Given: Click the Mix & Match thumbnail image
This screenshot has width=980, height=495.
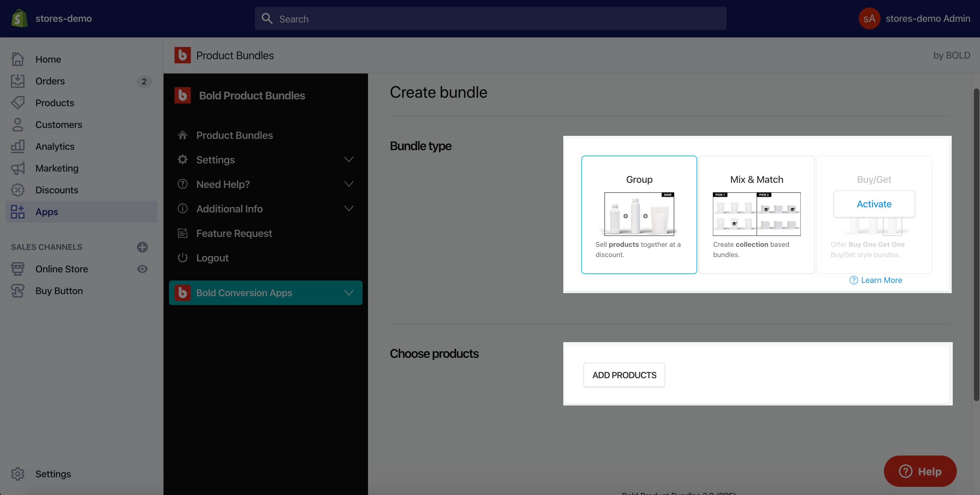Looking at the screenshot, I should point(757,214).
